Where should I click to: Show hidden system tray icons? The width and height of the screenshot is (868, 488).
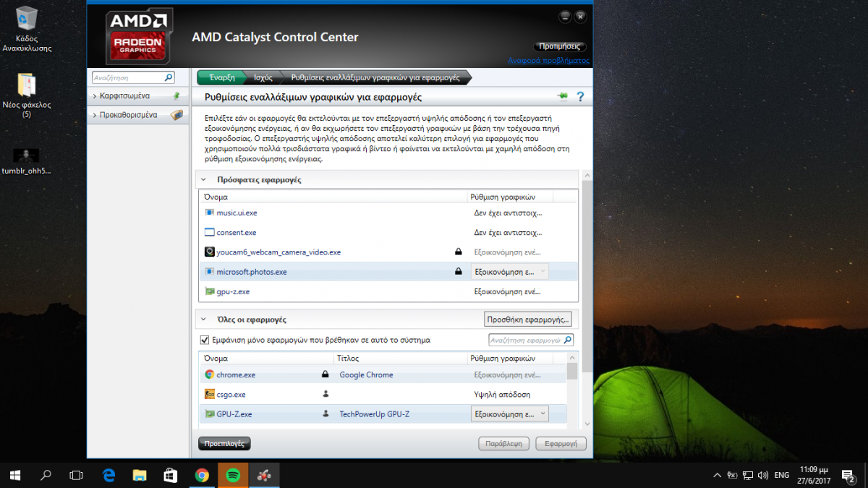717,475
